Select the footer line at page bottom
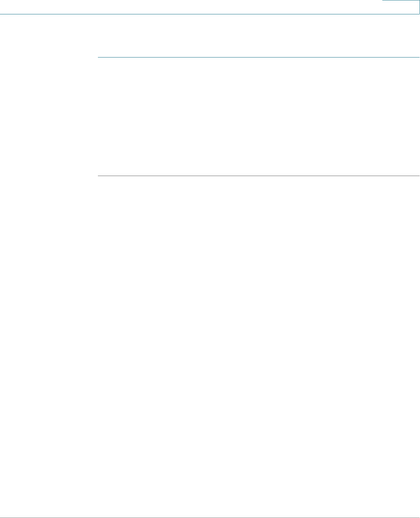 pos(210,518)
